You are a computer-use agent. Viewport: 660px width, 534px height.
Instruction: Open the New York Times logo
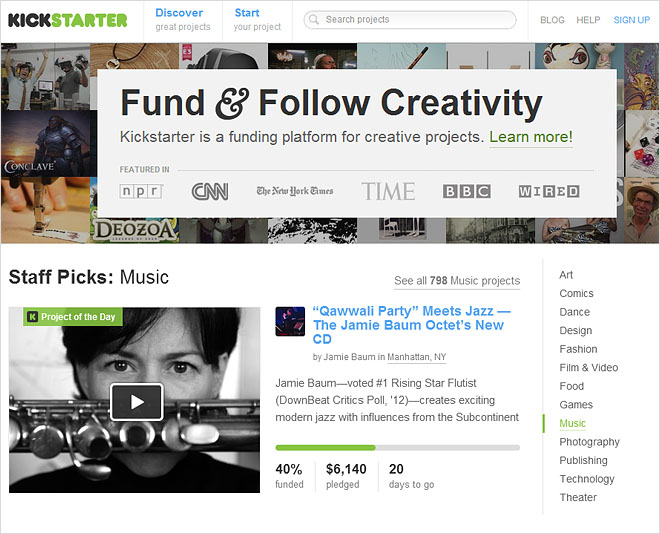[x=294, y=191]
